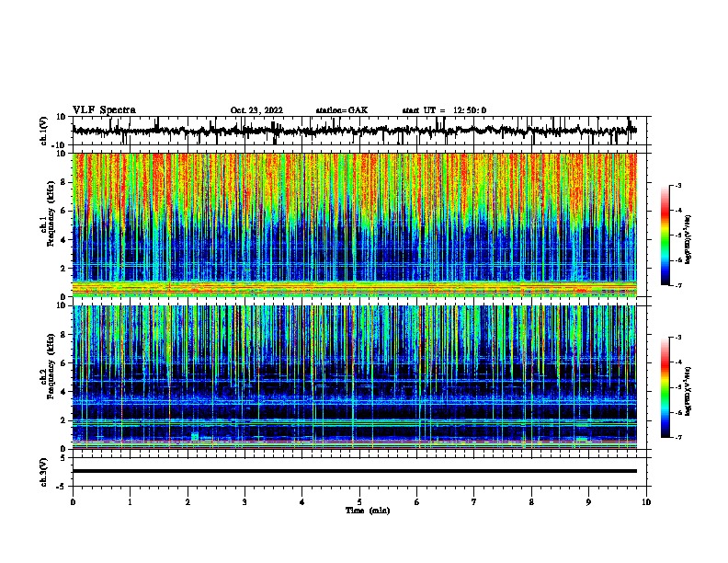Click the final time axis tick "10"
Image resolution: width=728 pixels, height=563 pixels.
[x=646, y=501]
